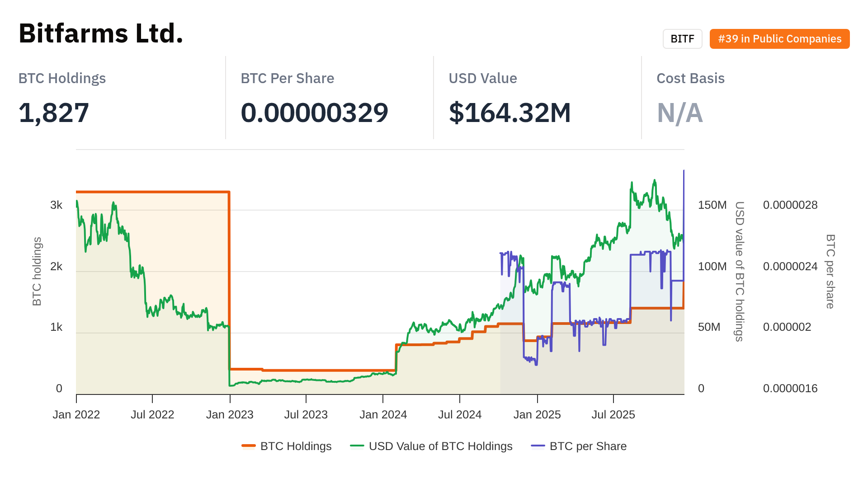Click the BTC Per Share value 0.00000329
Viewport: 868px width, 488px height.
(x=314, y=113)
